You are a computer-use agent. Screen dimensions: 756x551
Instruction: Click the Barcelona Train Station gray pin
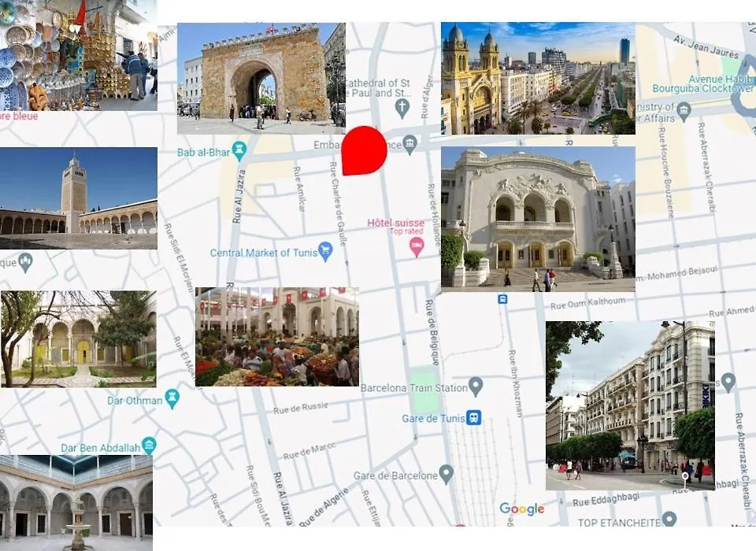pyautogui.click(x=476, y=386)
